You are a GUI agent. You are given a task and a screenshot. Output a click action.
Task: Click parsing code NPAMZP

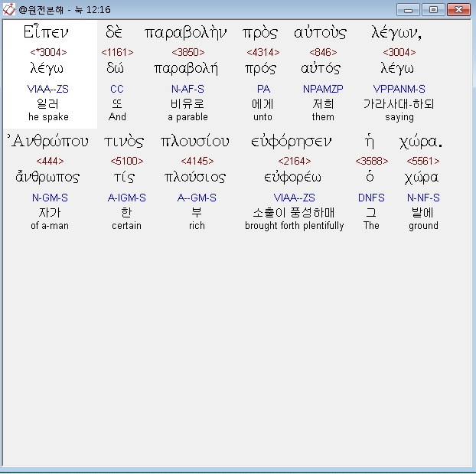[323, 89]
